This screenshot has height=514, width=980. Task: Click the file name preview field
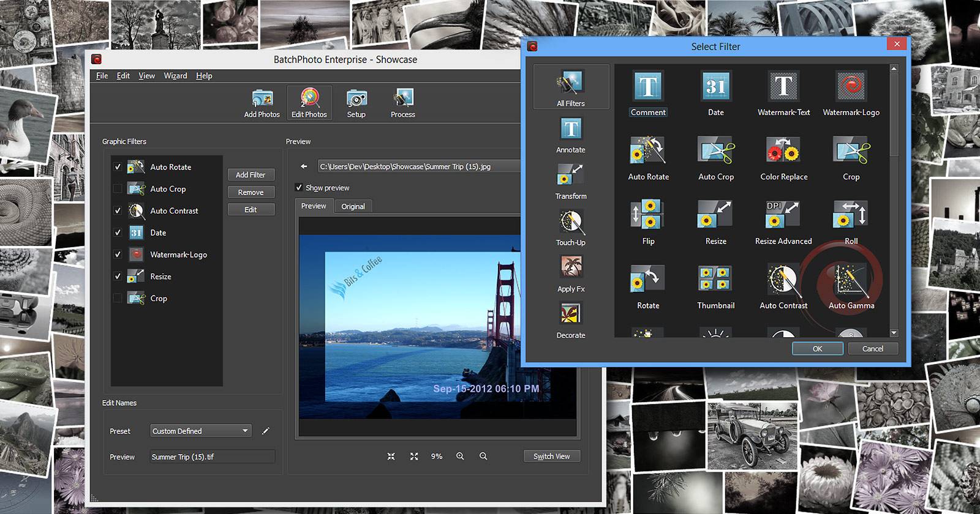click(212, 456)
